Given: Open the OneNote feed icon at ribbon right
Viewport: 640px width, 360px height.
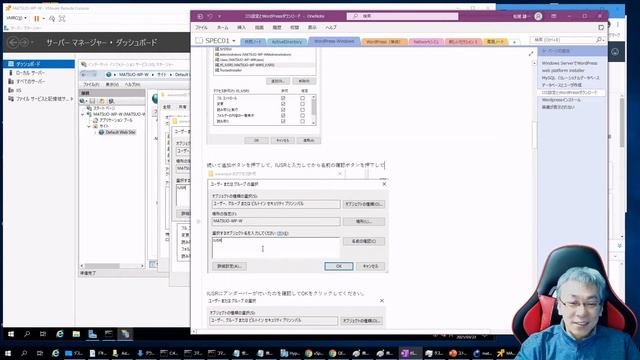Looking at the screenshot, I should 601,27.
